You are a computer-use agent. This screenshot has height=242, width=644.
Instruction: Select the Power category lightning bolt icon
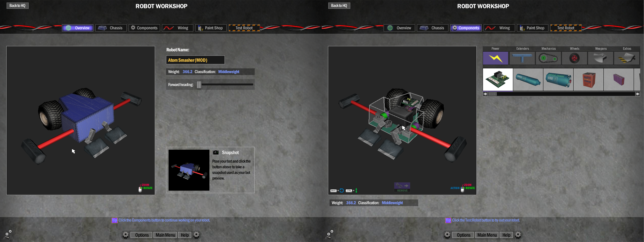495,58
